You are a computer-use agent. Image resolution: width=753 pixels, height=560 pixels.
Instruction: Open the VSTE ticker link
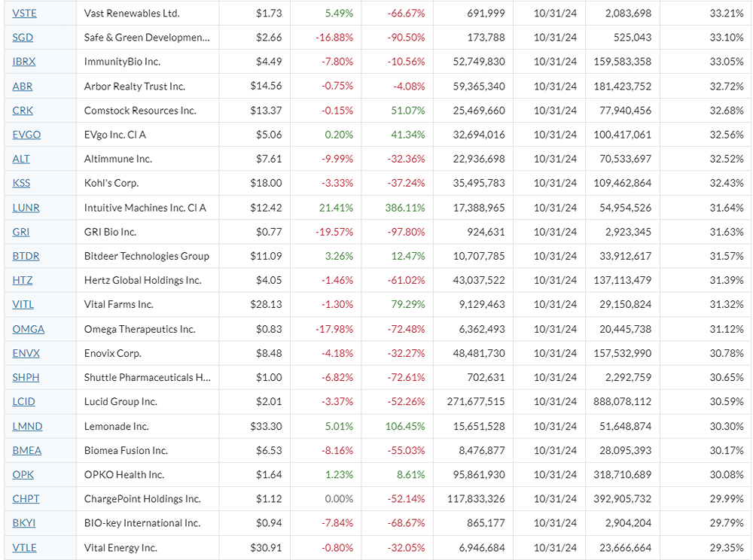coord(24,14)
